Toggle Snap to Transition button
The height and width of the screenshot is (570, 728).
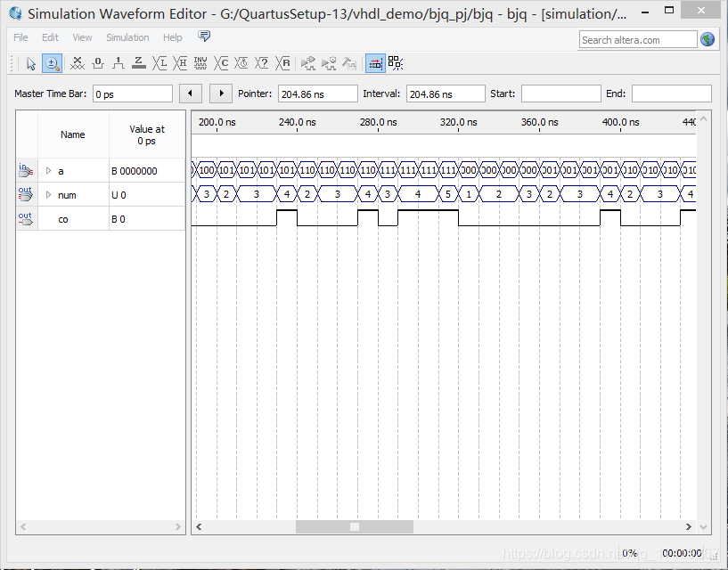(x=396, y=63)
